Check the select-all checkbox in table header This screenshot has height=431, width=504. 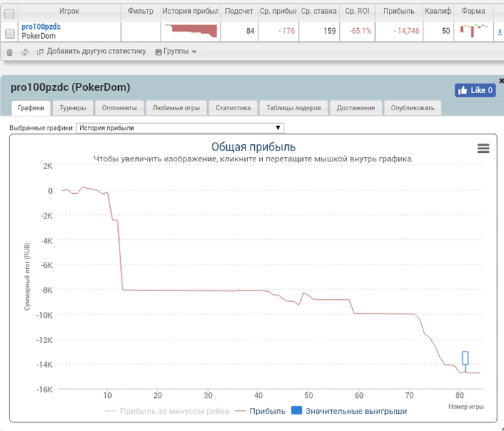[x=9, y=14]
